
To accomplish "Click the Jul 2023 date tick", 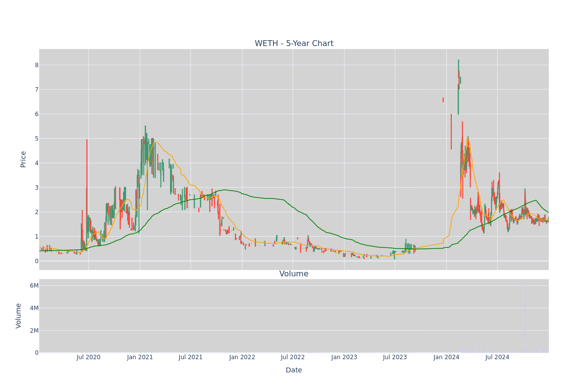I will tap(395, 357).
